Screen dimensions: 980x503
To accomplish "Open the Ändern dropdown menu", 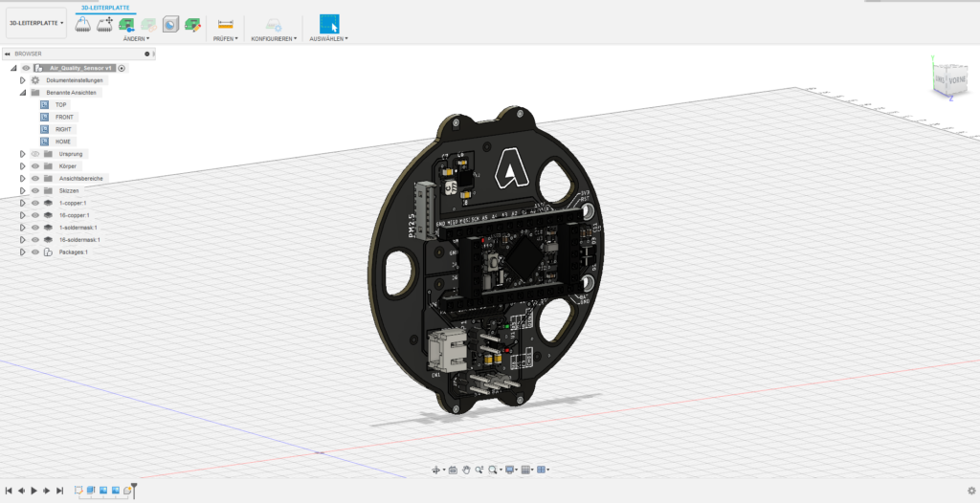I will 134,39.
